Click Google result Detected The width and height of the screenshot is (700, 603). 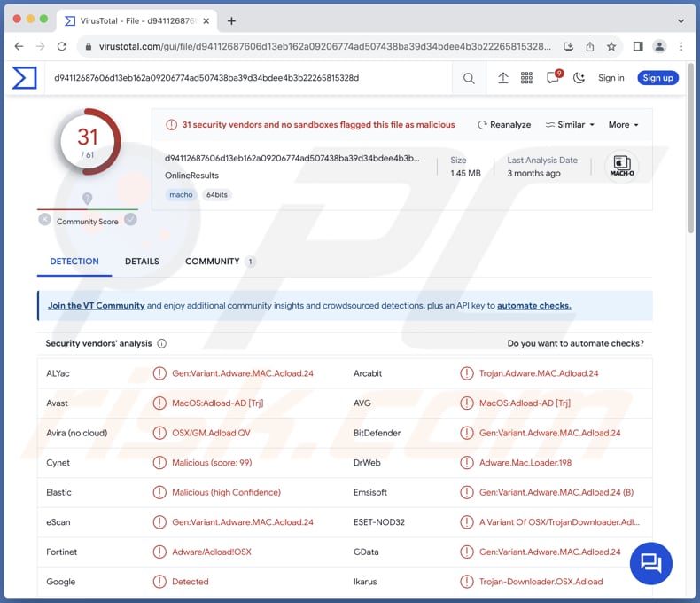(191, 582)
